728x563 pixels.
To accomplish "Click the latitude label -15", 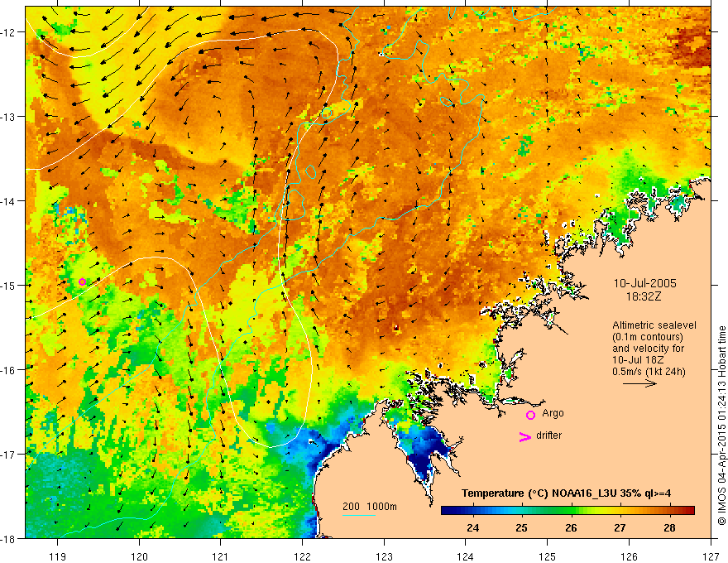I will 8,285.
